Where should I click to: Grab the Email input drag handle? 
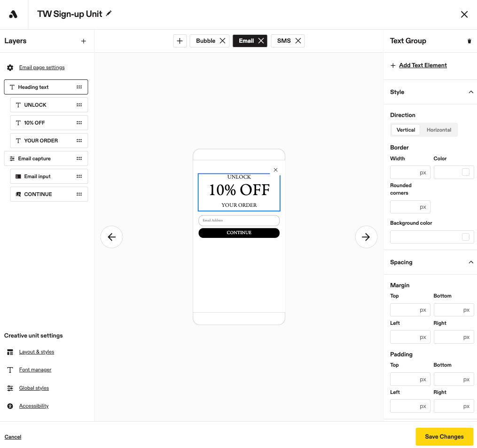tap(79, 177)
